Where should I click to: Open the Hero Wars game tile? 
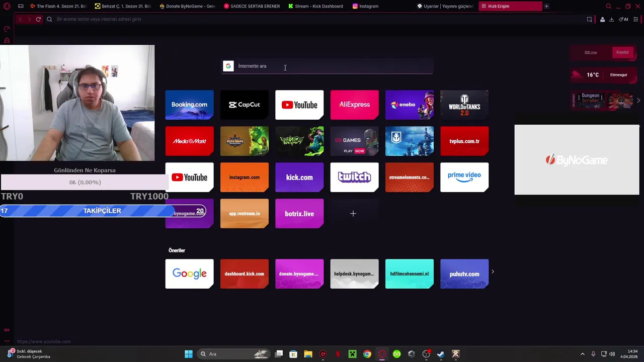click(x=244, y=141)
